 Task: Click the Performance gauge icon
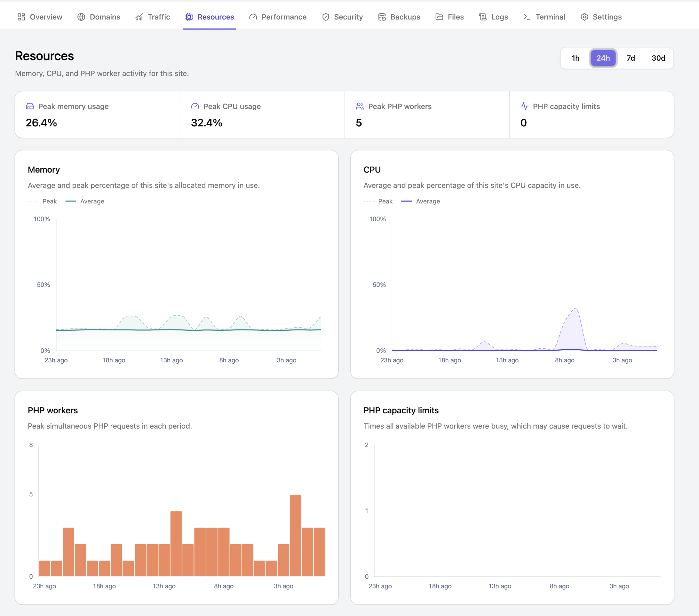(x=253, y=17)
